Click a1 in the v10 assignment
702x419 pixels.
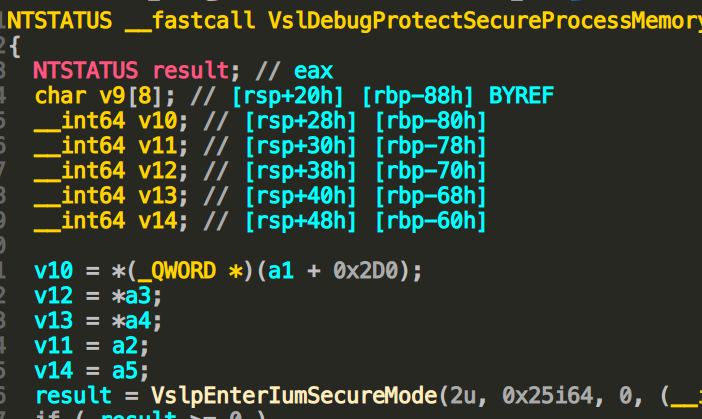[x=281, y=271]
